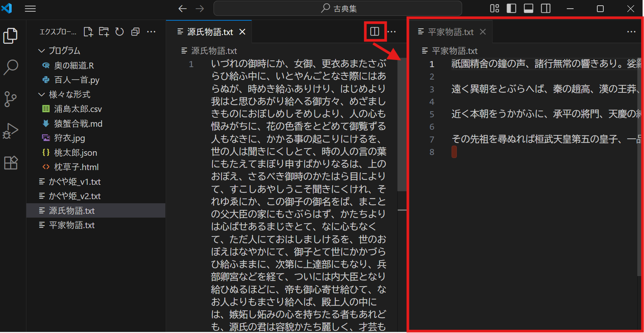Maximize the VS Code window
644x333 pixels.
pyautogui.click(x=600, y=9)
